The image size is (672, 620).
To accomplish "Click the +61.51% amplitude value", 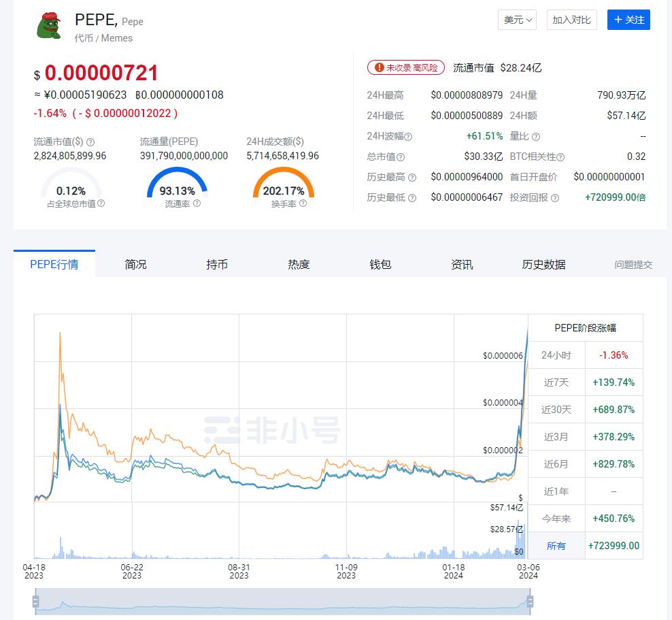I will point(485,136).
